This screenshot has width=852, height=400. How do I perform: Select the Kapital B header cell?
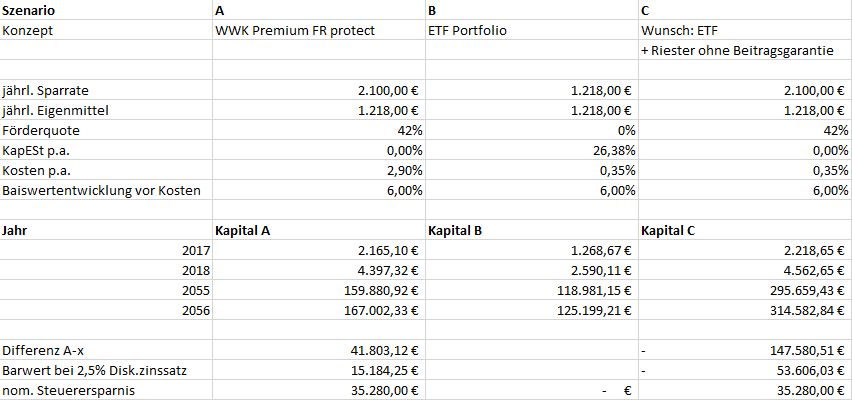tap(456, 230)
